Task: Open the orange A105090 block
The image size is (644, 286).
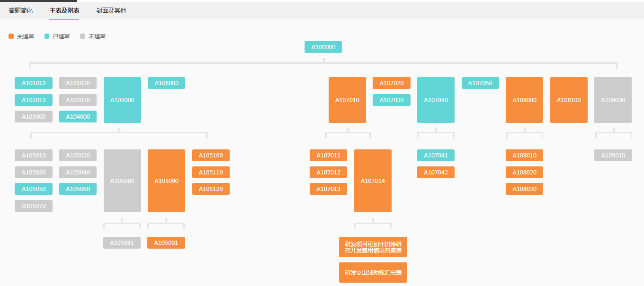Action: tap(166, 181)
